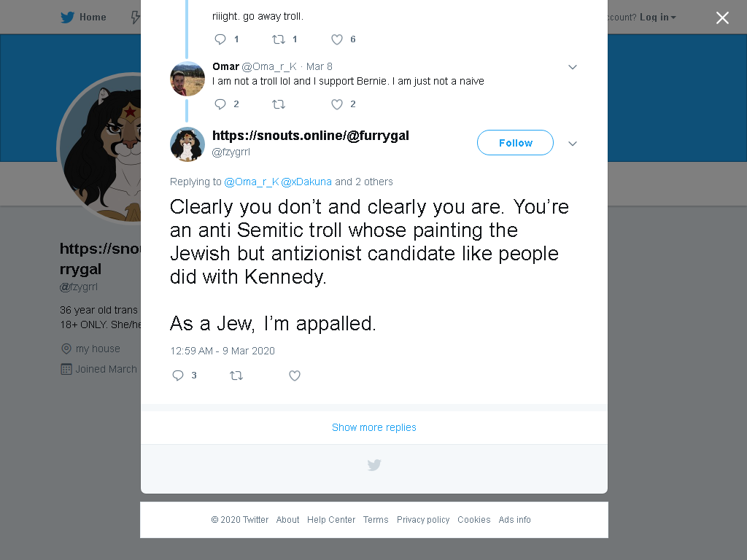Expand more options next to Follow button
747x560 pixels.
coord(573,144)
